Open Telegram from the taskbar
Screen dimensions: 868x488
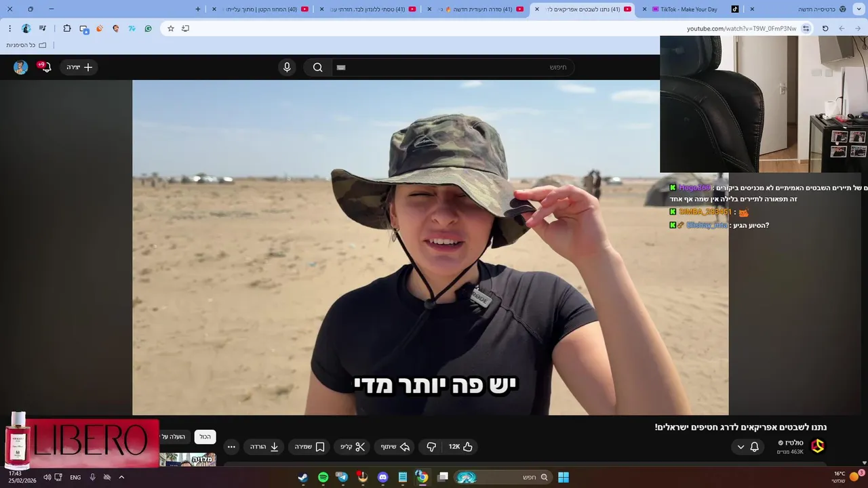click(x=343, y=477)
